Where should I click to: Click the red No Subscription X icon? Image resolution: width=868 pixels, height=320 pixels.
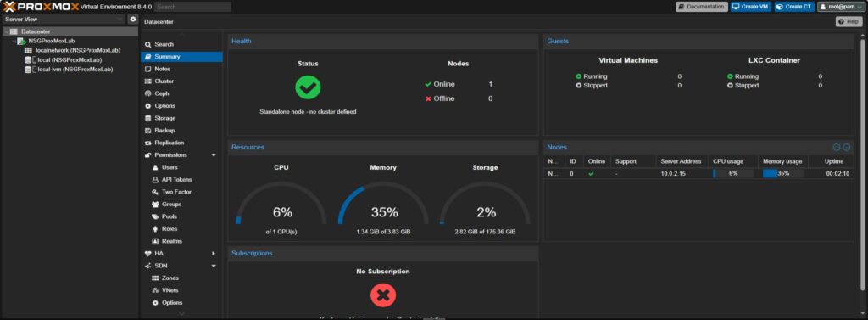pyautogui.click(x=382, y=295)
